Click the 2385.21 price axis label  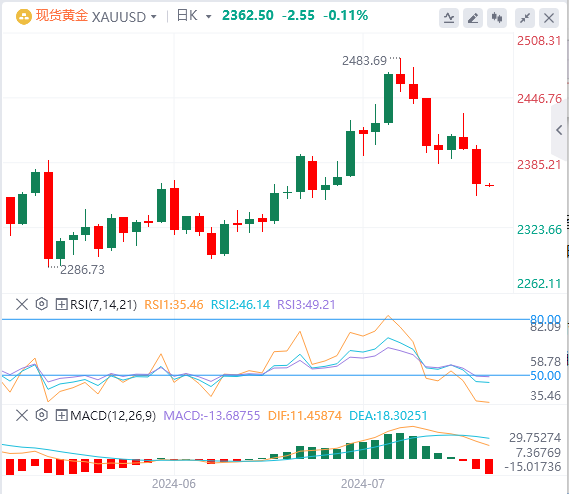click(x=539, y=164)
